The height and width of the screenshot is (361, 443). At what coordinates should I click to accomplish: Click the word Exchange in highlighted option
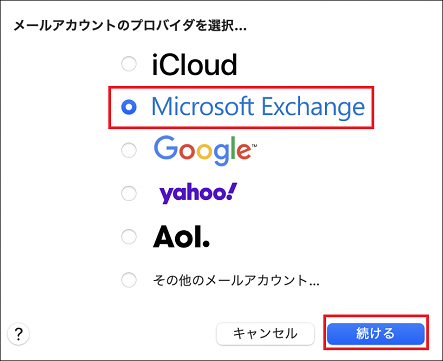coord(313,107)
